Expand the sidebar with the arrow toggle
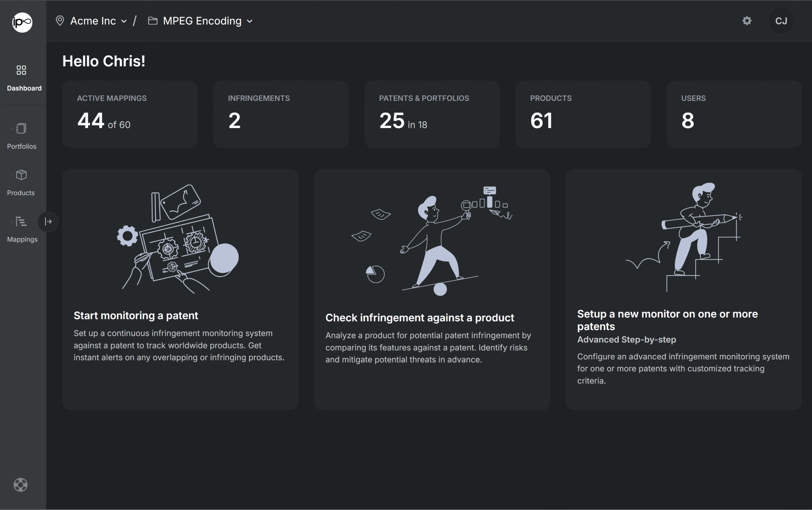Image resolution: width=812 pixels, height=510 pixels. (x=48, y=222)
